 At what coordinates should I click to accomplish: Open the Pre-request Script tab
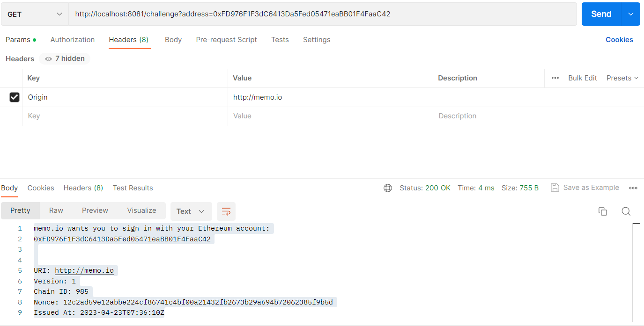tap(226, 40)
